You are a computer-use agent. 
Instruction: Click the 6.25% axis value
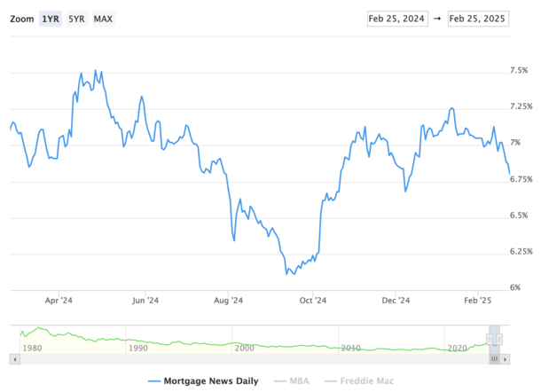(x=521, y=252)
